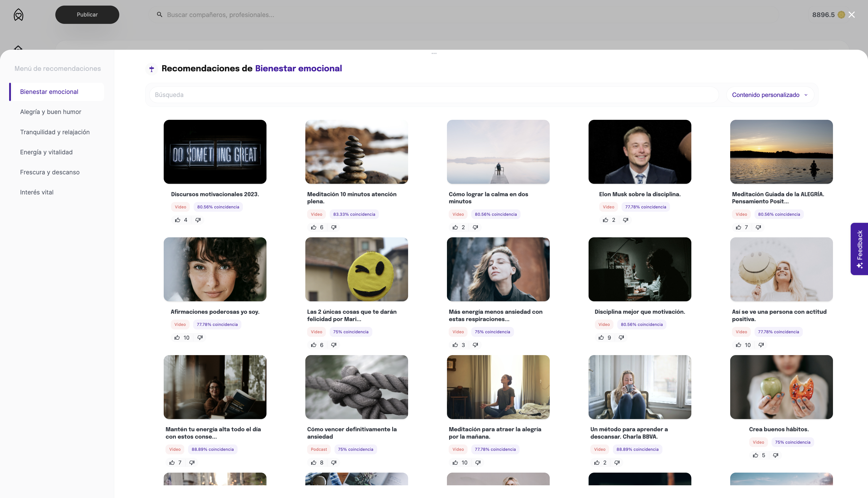The width and height of the screenshot is (868, 498).
Task: Open the sunset lake meditation thumbnail
Action: click(781, 152)
